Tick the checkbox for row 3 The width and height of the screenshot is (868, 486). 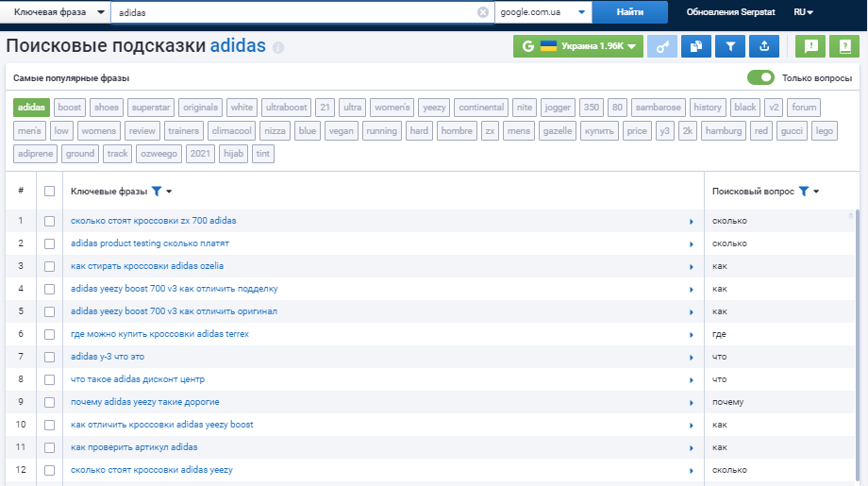(50, 266)
